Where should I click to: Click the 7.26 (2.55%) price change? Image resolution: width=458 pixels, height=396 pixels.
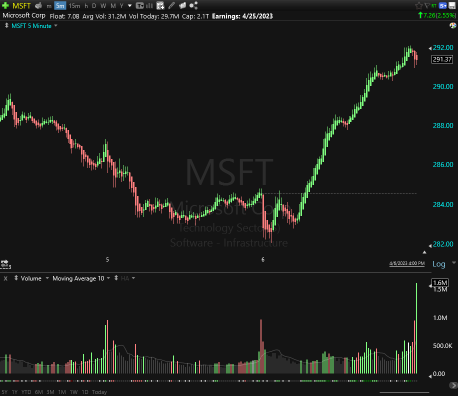click(437, 15)
